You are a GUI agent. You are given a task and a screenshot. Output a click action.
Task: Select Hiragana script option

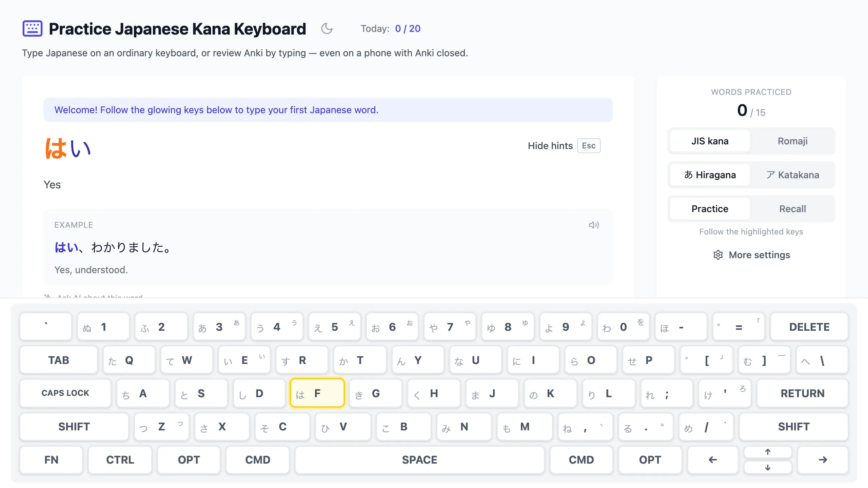710,175
